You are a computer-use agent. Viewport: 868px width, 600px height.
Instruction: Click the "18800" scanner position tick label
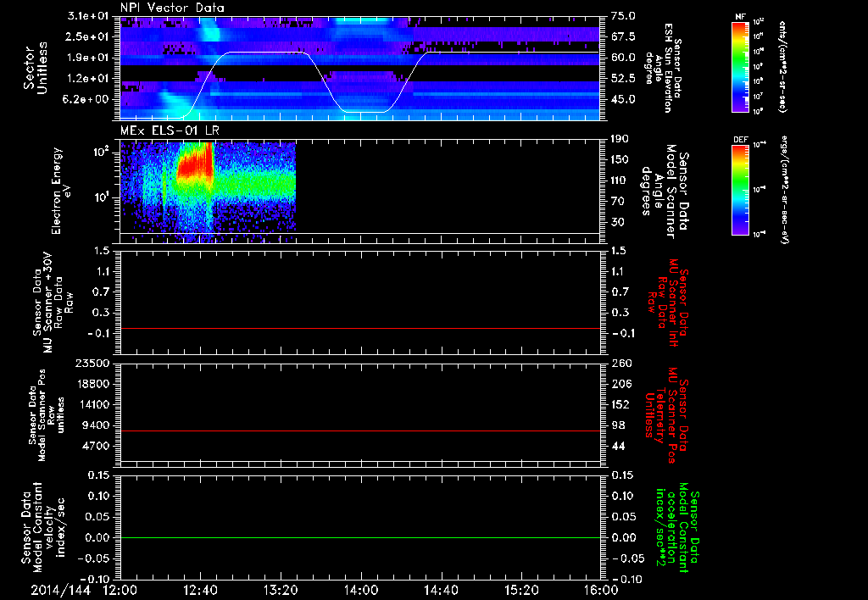[93, 384]
